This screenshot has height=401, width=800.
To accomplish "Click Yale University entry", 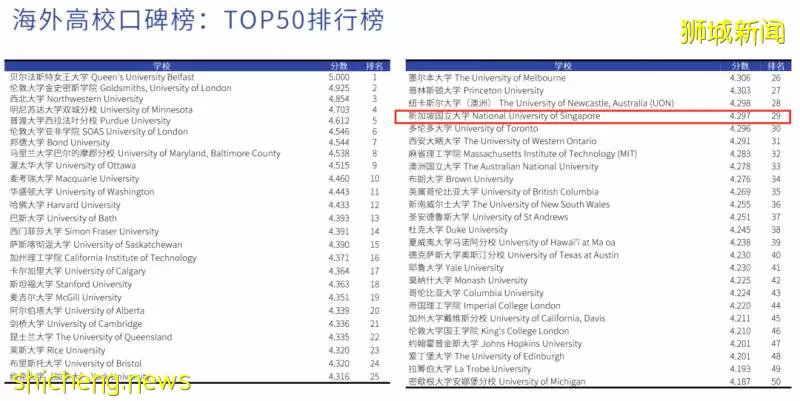I will (456, 268).
